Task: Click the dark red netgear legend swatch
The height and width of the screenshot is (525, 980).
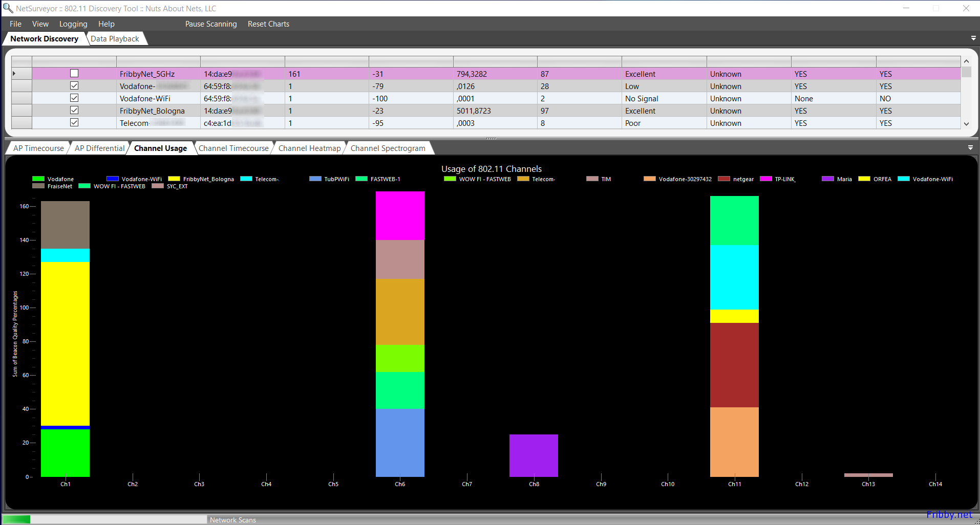Action: [x=723, y=179]
